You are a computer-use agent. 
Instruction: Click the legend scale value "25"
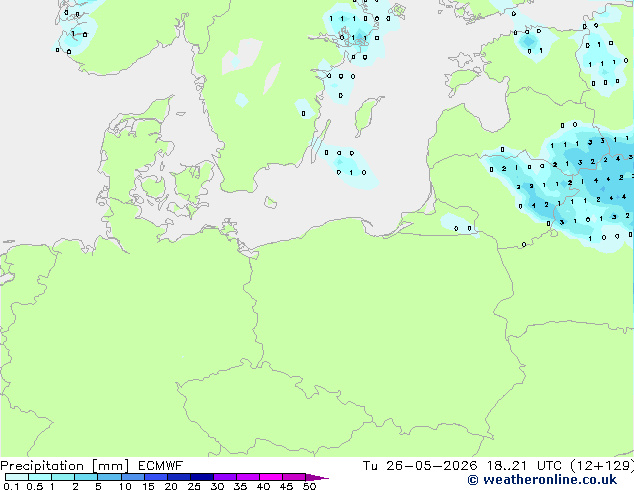[x=194, y=486]
